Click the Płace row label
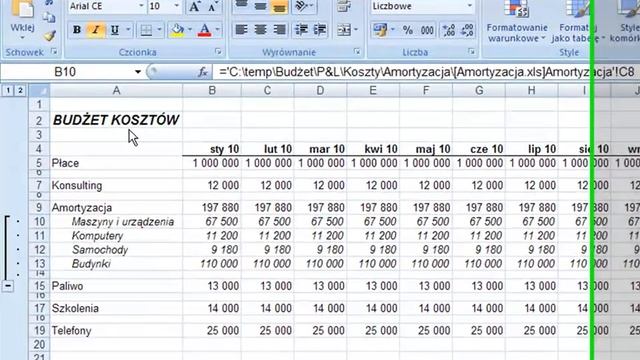The width and height of the screenshot is (640, 360). click(65, 163)
